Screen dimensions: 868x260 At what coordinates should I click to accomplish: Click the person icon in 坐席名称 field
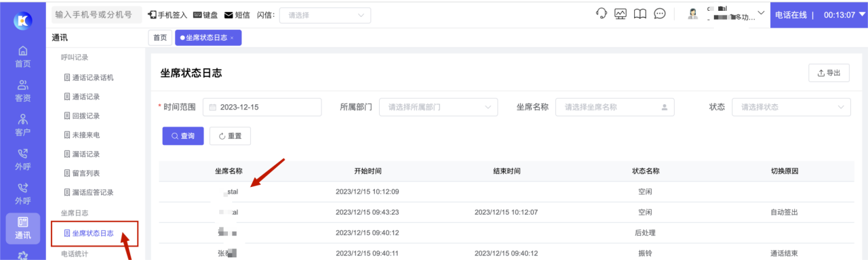664,107
